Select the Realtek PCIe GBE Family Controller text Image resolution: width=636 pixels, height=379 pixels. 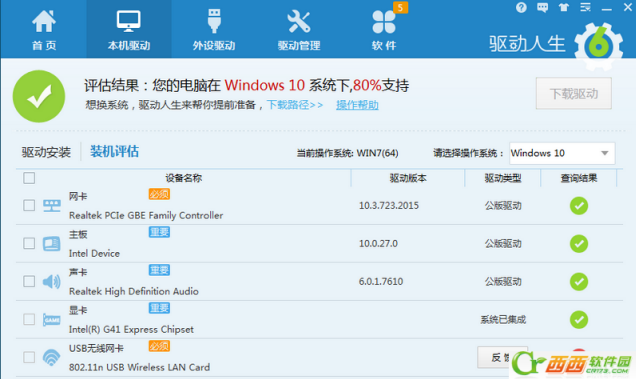(x=146, y=215)
